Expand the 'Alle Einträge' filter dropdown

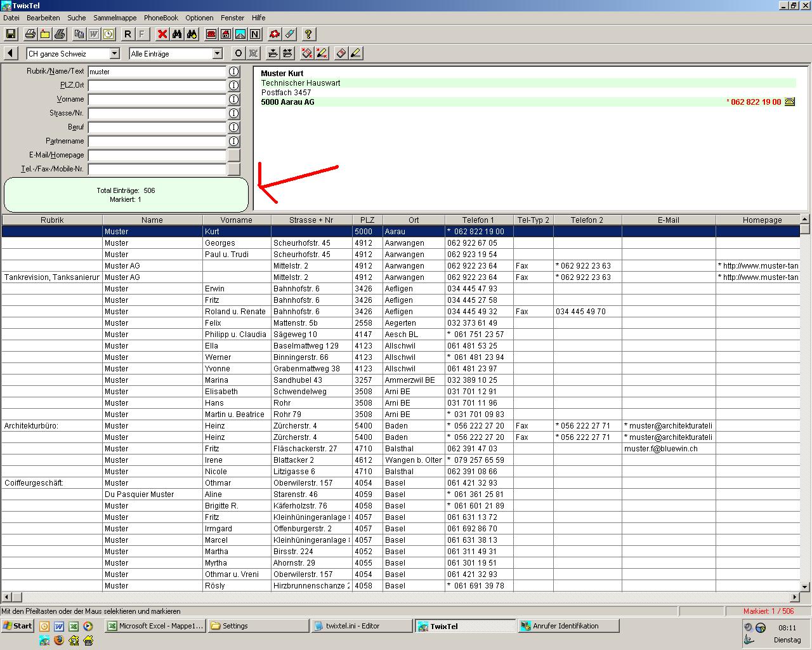pyautogui.click(x=217, y=54)
